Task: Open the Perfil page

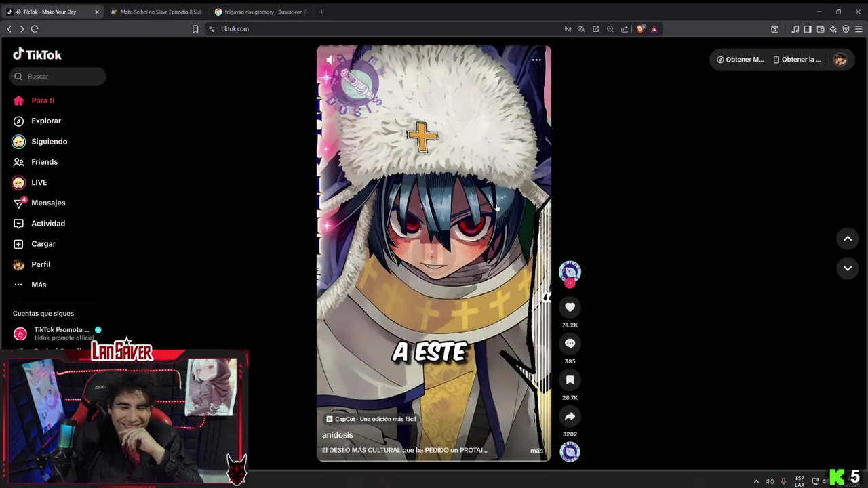Action: point(31,264)
